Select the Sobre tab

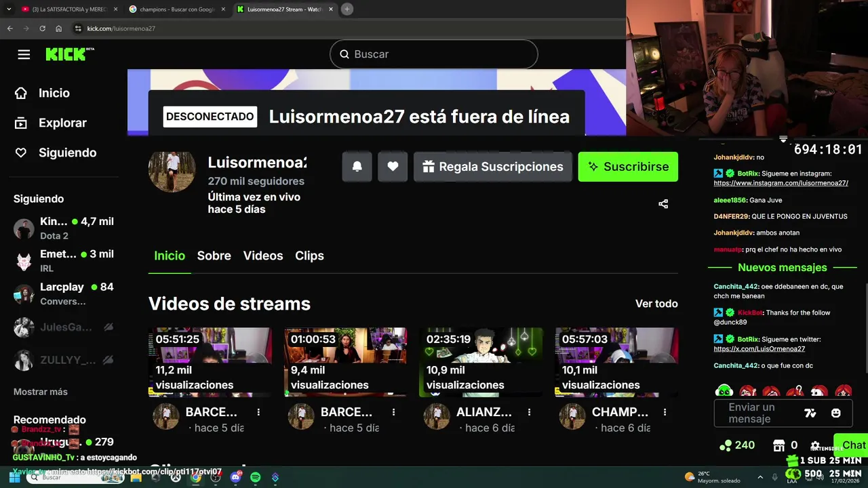point(214,256)
